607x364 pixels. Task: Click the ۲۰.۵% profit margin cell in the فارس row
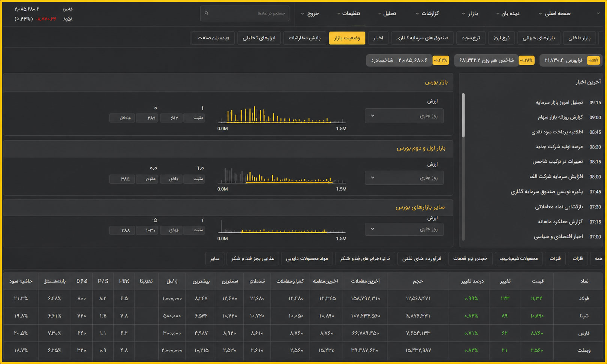point(21,333)
